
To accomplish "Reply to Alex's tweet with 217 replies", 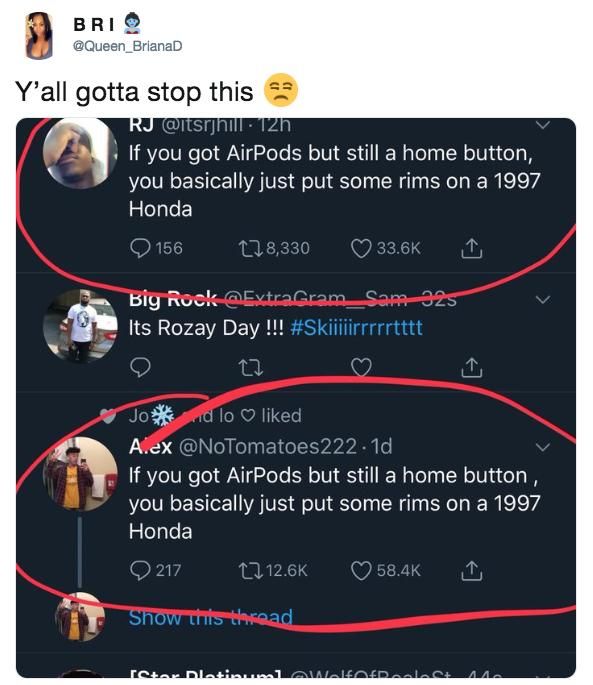I will click(x=140, y=571).
